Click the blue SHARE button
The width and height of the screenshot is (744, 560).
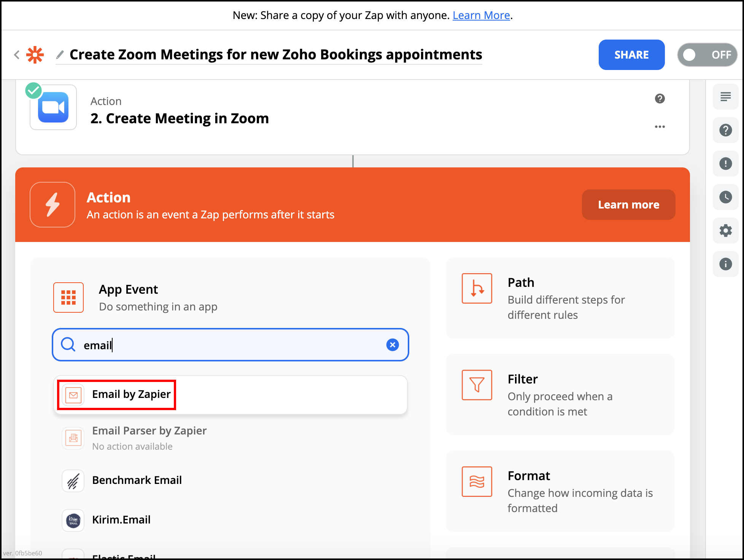tap(631, 55)
